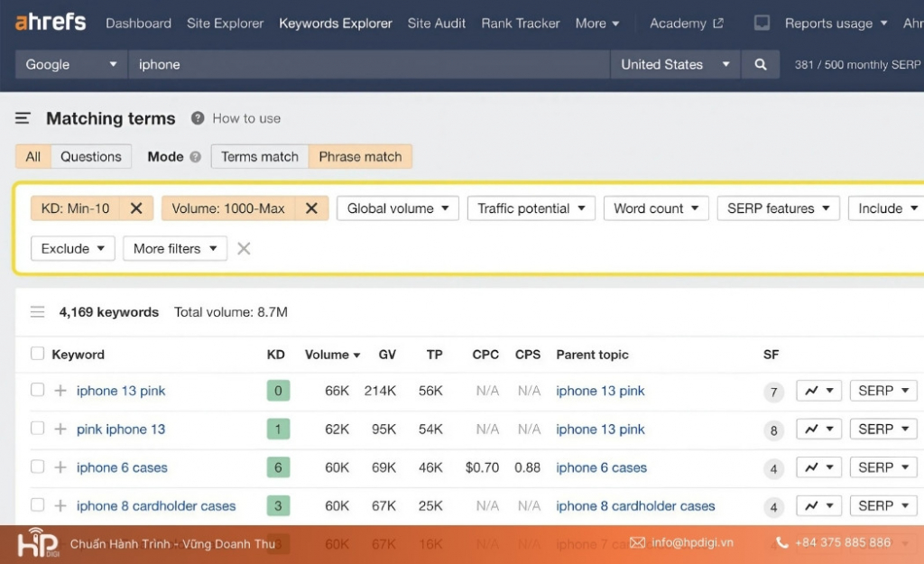This screenshot has height=564, width=924.
Task: Click the How to use help icon
Action: [198, 118]
